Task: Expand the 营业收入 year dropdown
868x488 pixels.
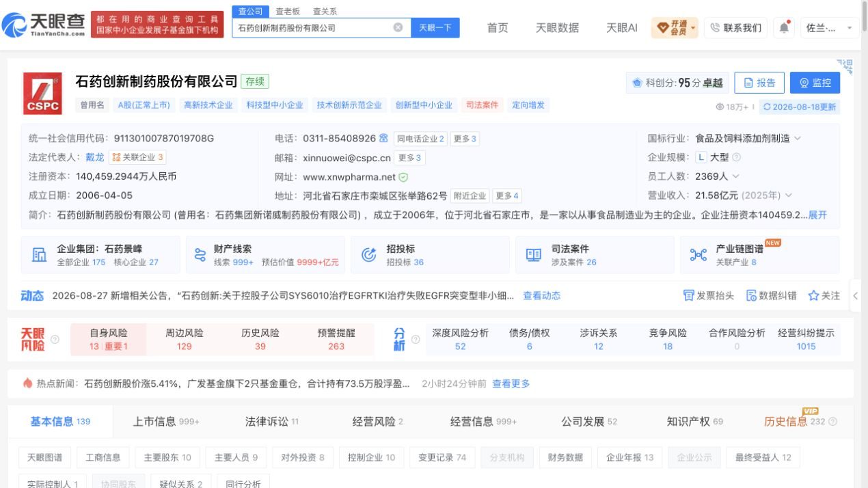Action: pos(789,195)
